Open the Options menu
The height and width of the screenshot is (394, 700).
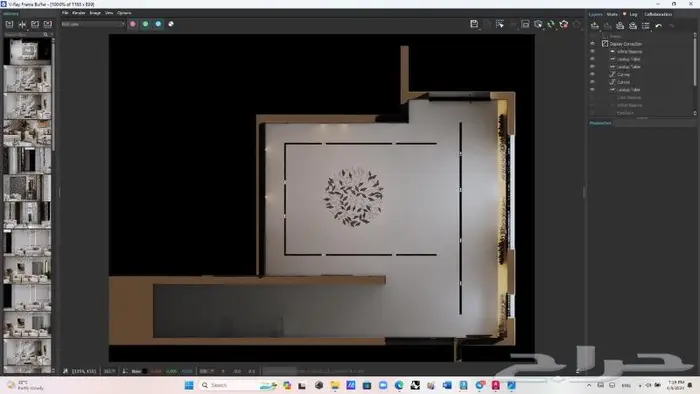click(124, 13)
